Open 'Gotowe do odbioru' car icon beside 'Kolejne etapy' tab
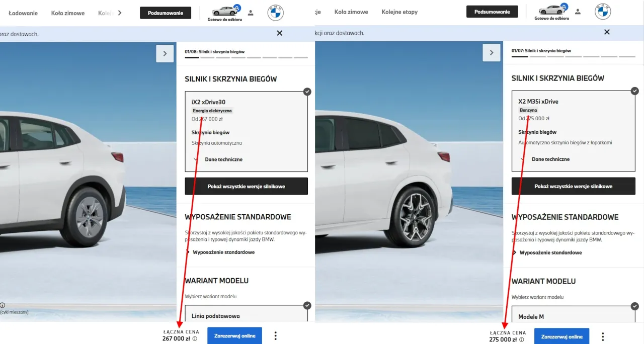Screen dimensions: 644x344 [x=551, y=12]
